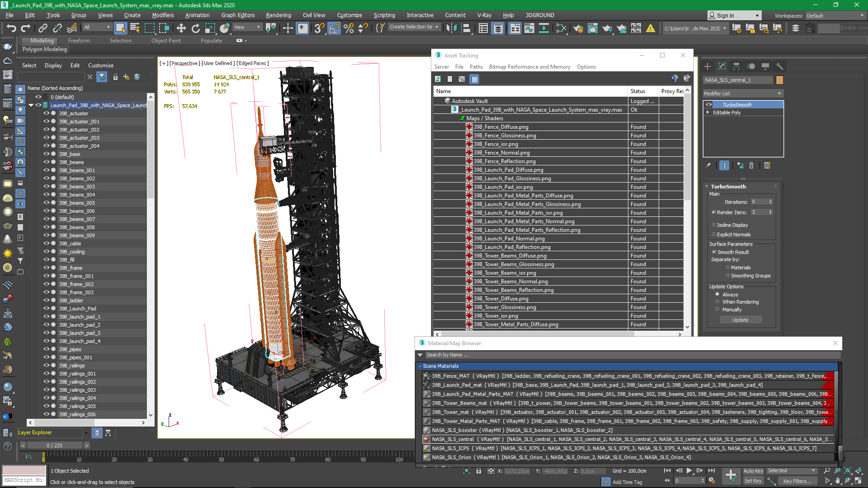868x488 pixels.
Task: Select the Manually update option
Action: click(717, 310)
